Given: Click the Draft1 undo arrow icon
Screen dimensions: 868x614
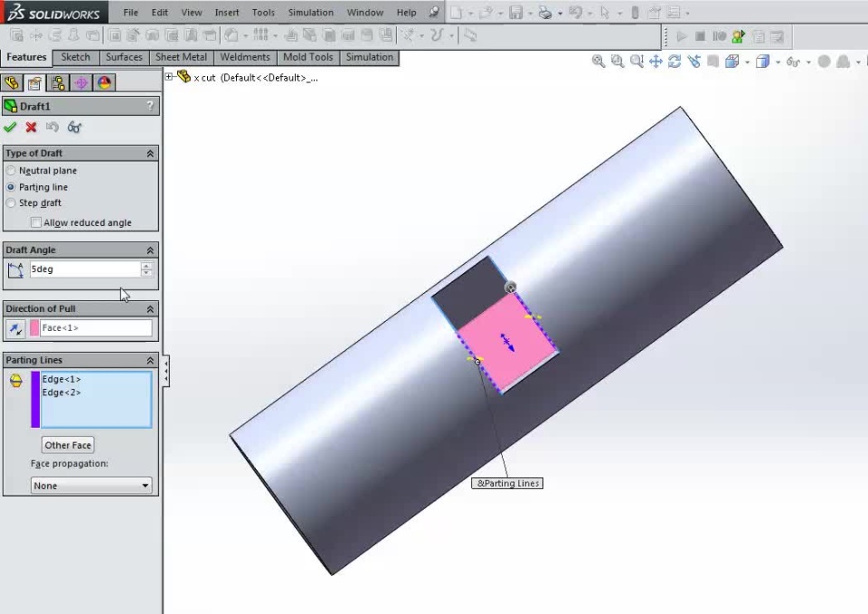Looking at the screenshot, I should [52, 128].
